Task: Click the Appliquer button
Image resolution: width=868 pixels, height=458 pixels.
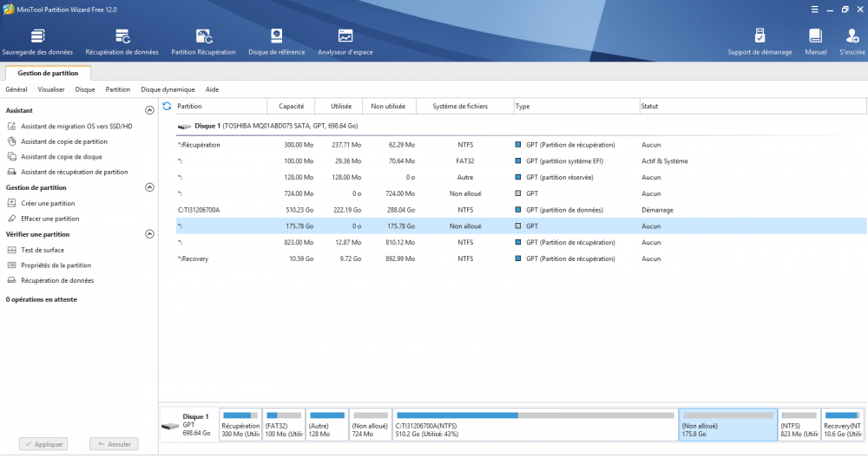Action: pos(43,444)
